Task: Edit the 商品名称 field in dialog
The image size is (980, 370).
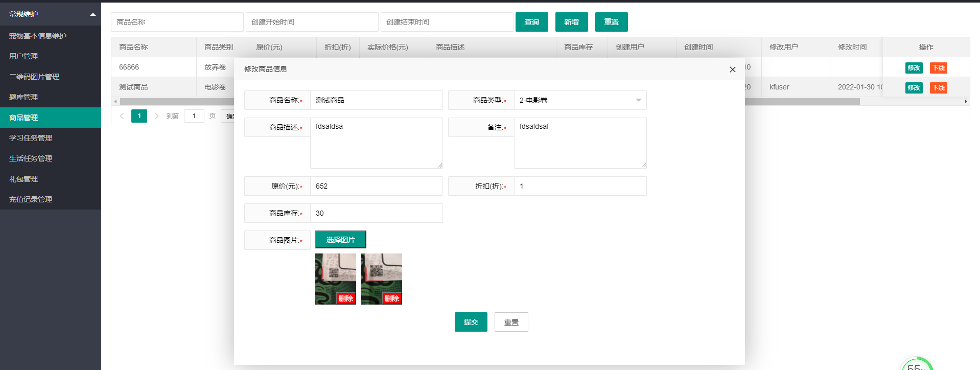Action: 376,100
